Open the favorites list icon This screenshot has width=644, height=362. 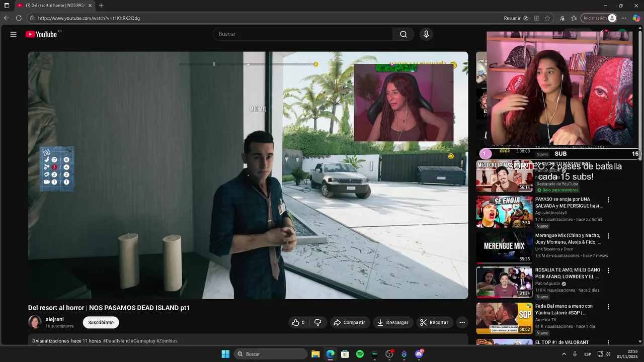click(574, 18)
